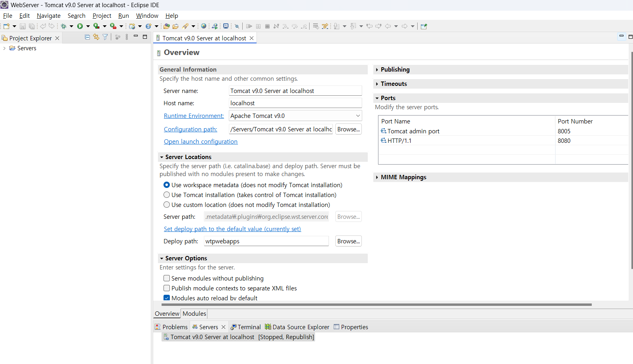
Task: Expand the Publishing section
Action: point(377,70)
